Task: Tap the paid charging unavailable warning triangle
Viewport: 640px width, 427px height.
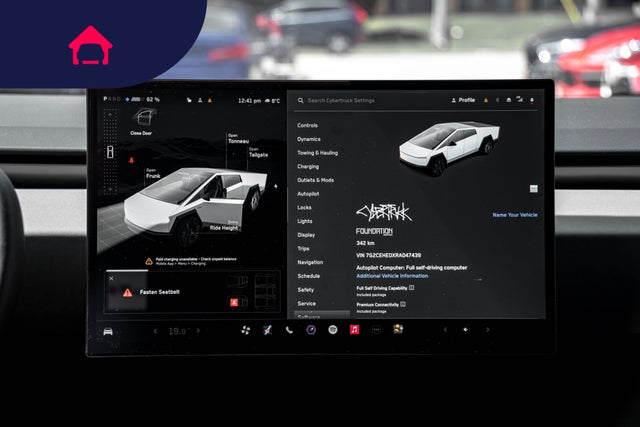Action: [149, 261]
